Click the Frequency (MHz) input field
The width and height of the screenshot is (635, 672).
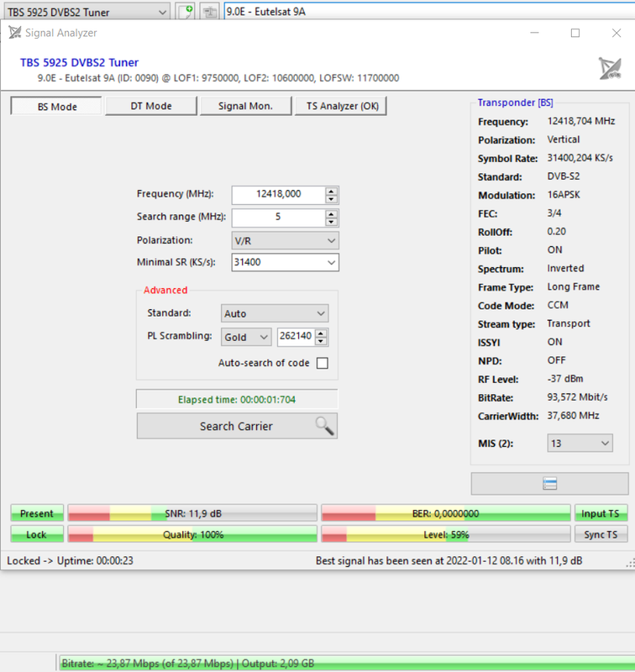coord(279,195)
